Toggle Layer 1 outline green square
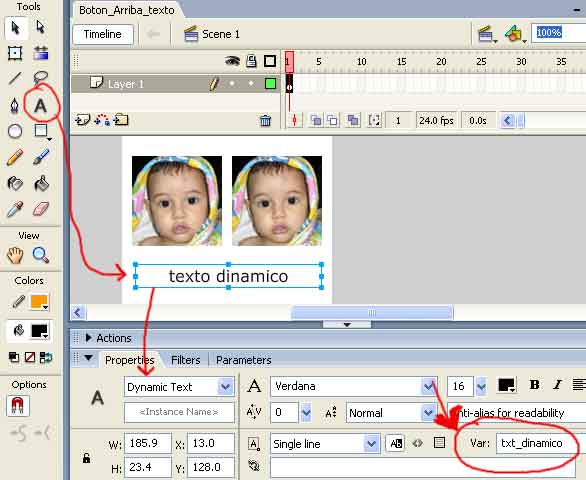 (270, 83)
